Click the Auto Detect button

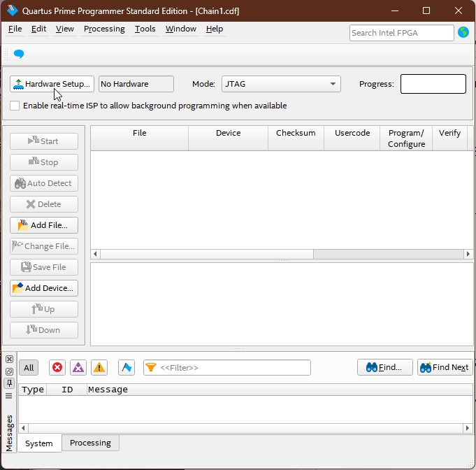click(x=44, y=183)
